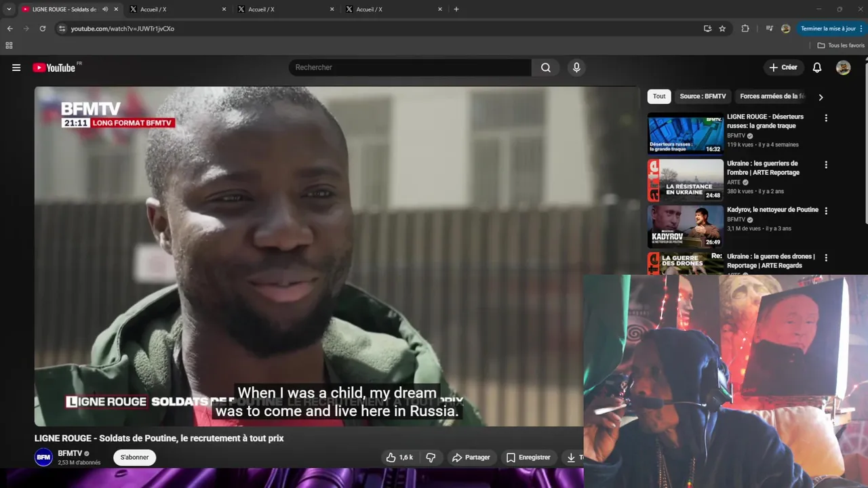This screenshot has height=488, width=868.
Task: Open options for guerriers de l'ombre video
Action: point(826,165)
